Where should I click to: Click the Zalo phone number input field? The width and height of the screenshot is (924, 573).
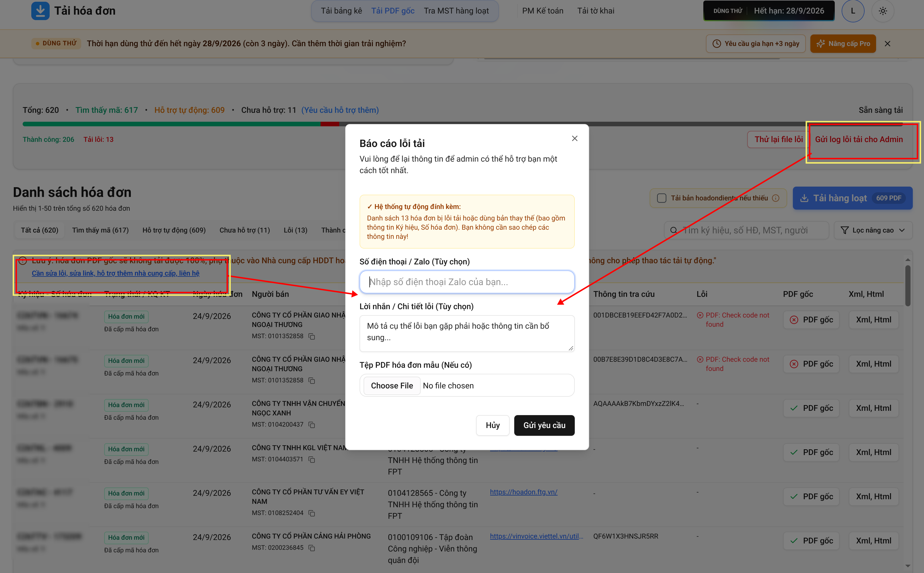[x=467, y=282]
